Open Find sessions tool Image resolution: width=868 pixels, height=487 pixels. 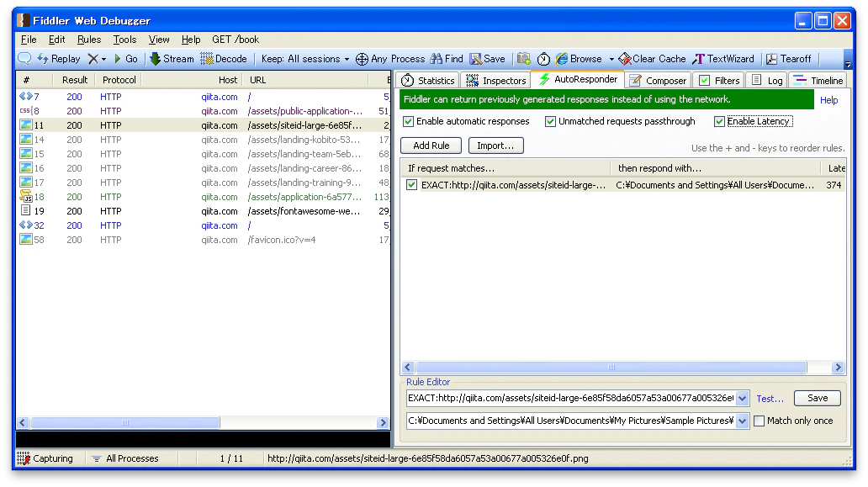(447, 59)
